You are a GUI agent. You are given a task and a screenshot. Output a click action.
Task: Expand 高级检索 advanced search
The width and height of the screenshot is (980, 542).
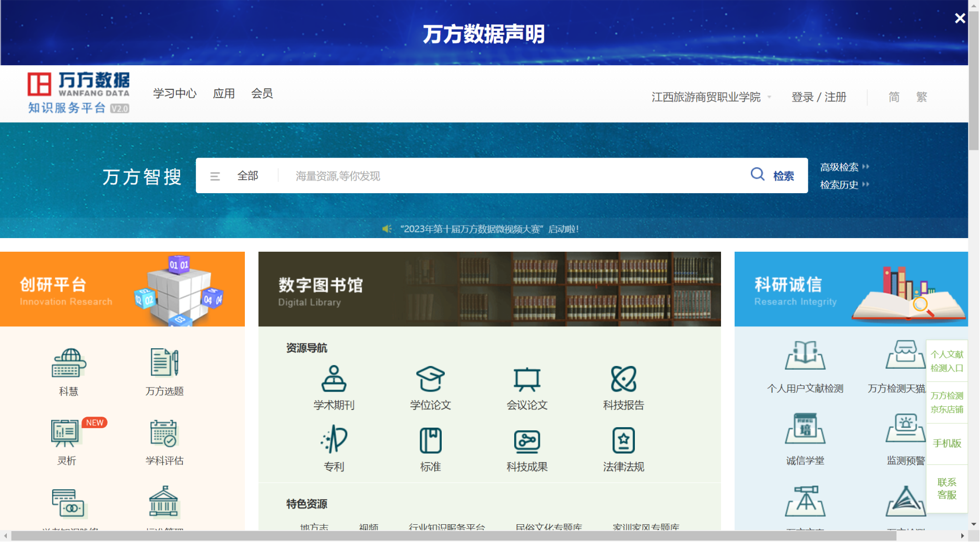click(844, 167)
